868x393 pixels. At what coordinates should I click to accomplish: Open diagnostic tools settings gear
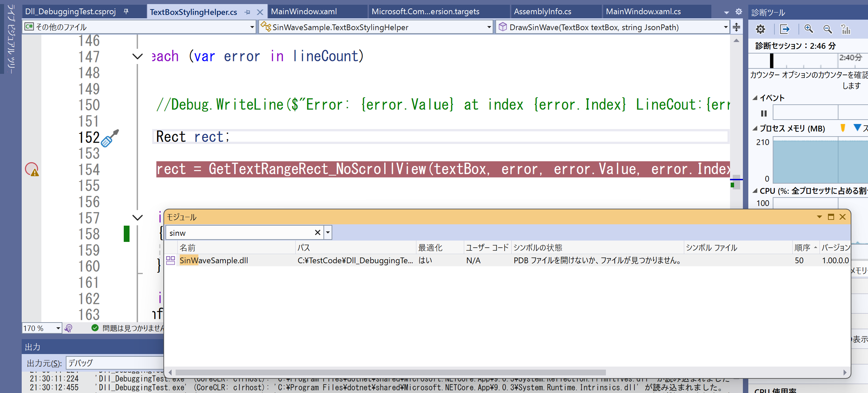761,29
